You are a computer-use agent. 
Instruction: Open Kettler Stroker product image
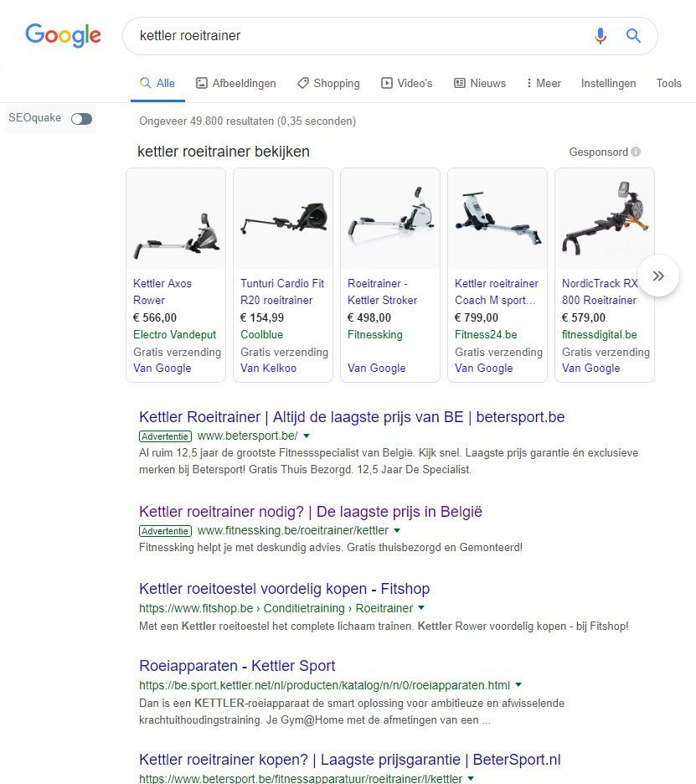click(390, 219)
